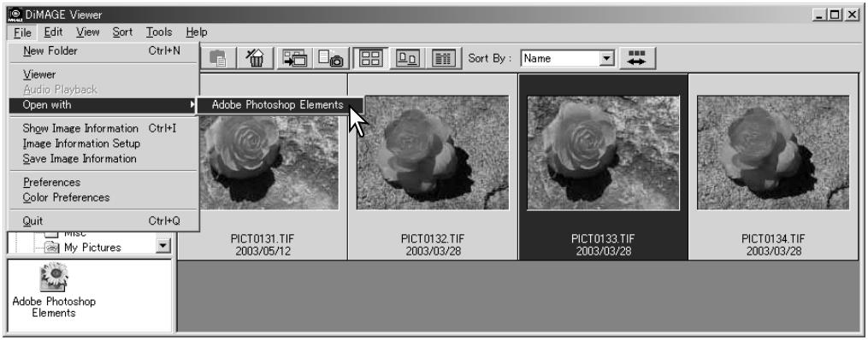
Task: Choose Adobe Photoshop Elements submenu entry
Action: coord(280,104)
